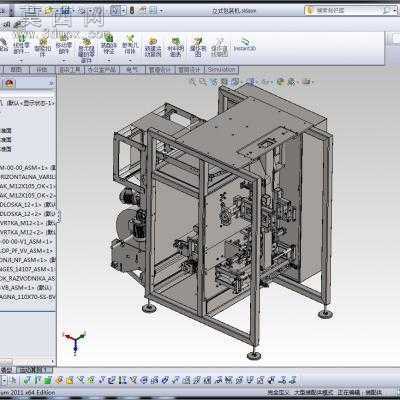Click the Apply Scene icon
Image resolution: width=400 pixels, height=400 pixels.
(292, 81)
